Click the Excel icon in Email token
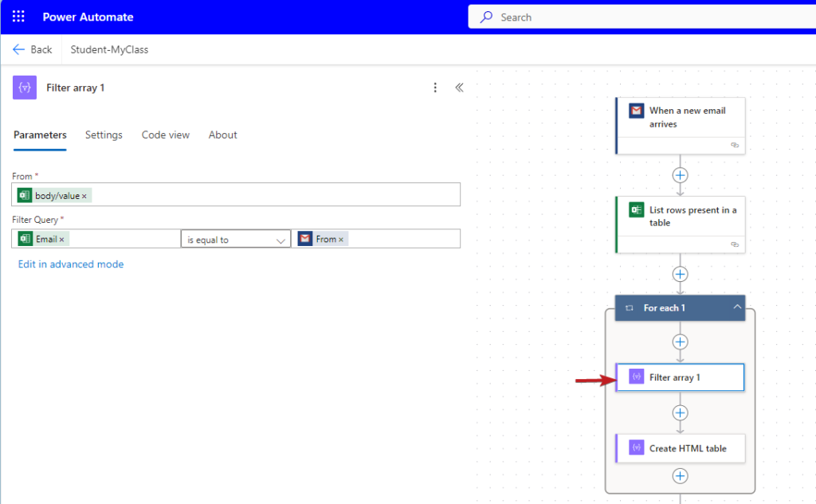816x504 pixels. point(25,239)
